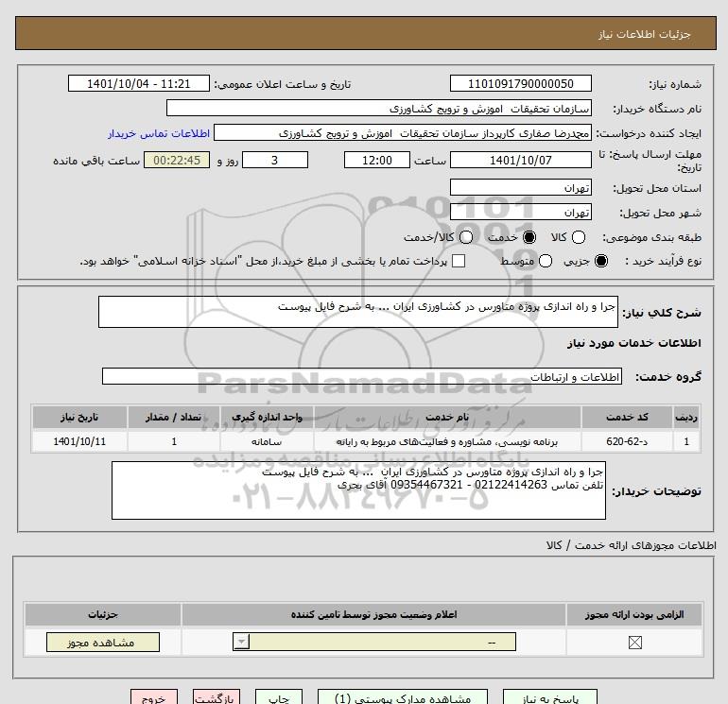Click the نام خدمت column header

coord(447,417)
